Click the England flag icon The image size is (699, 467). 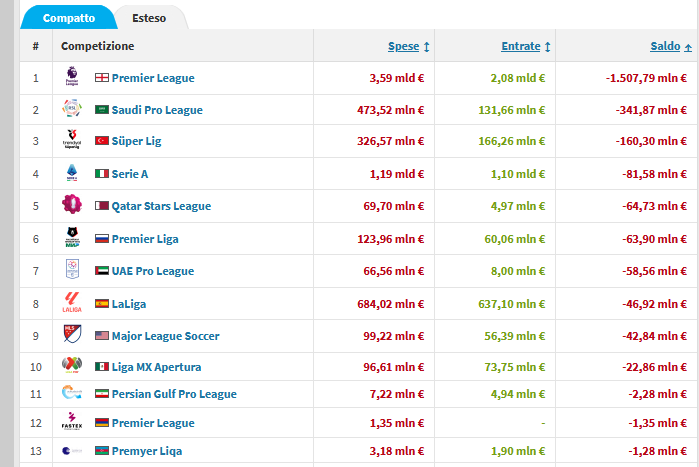point(102,78)
